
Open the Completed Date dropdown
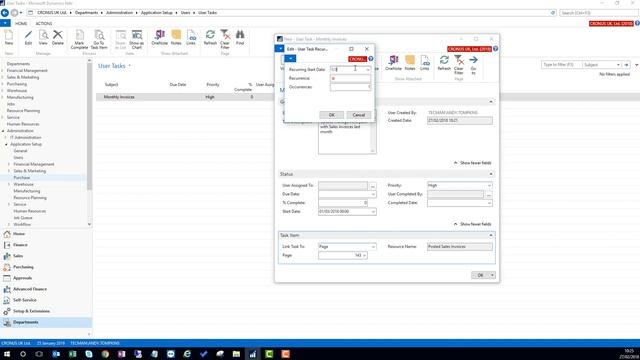click(x=489, y=203)
